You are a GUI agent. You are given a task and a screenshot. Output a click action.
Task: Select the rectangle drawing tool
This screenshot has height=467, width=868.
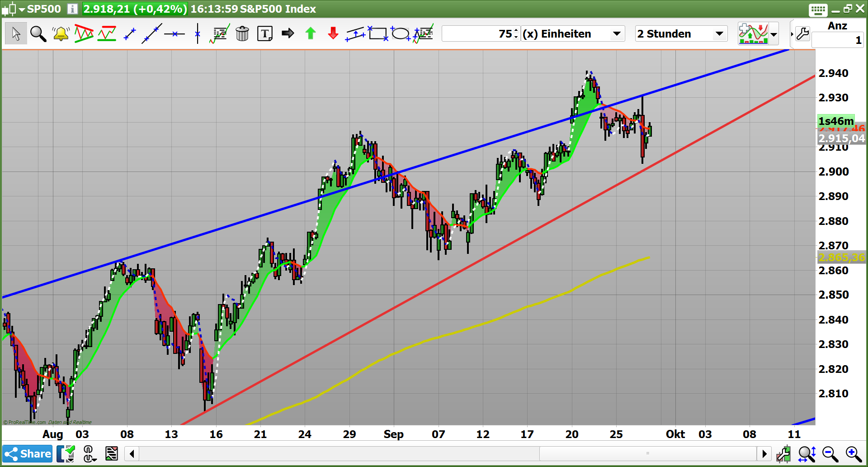(378, 33)
